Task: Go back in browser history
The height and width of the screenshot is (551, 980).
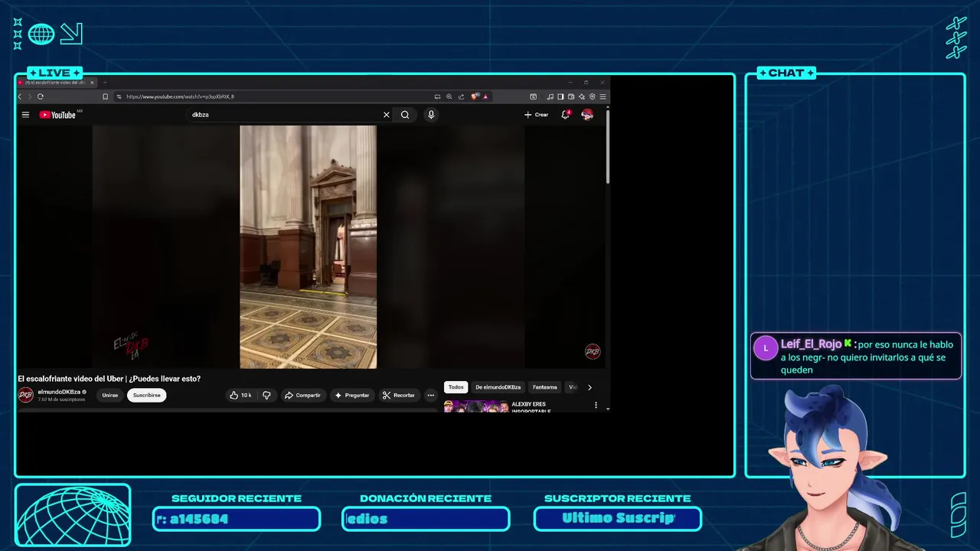Action: pos(21,96)
